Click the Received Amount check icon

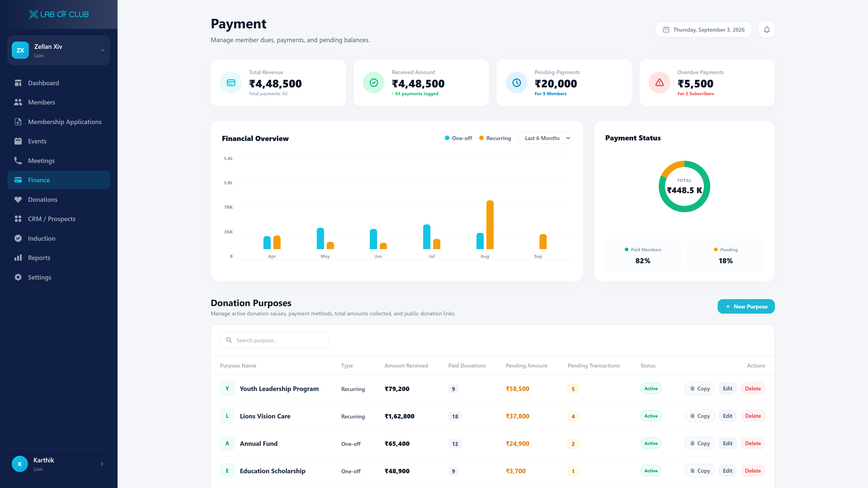pyautogui.click(x=374, y=83)
